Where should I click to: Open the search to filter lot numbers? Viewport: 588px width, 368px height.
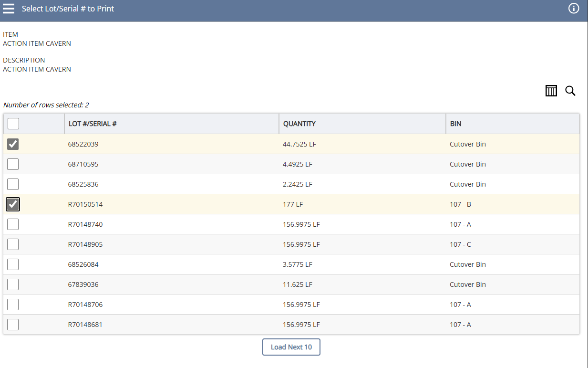pos(570,91)
